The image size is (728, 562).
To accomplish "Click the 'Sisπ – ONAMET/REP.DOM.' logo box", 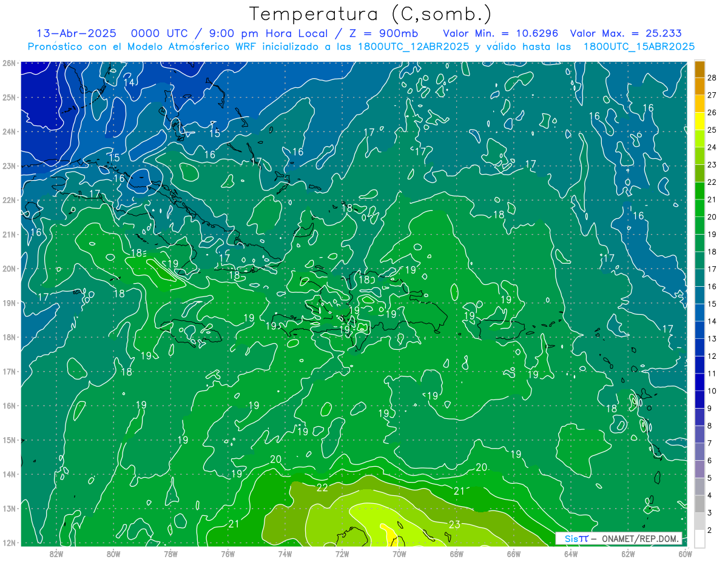I will point(619,538).
